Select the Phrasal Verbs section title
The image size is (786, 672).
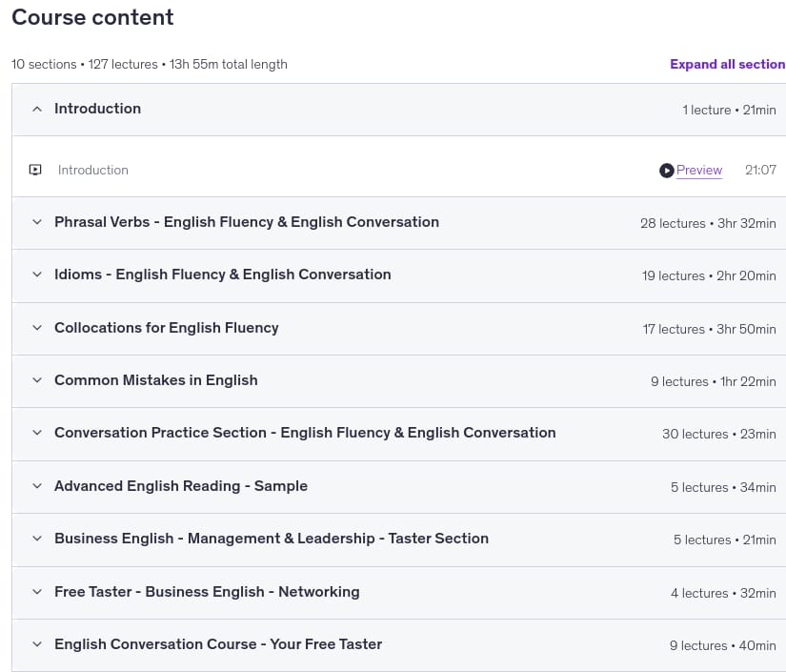point(247,222)
